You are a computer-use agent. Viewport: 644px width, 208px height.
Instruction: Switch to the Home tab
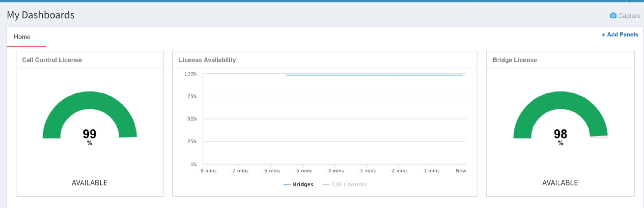point(22,37)
